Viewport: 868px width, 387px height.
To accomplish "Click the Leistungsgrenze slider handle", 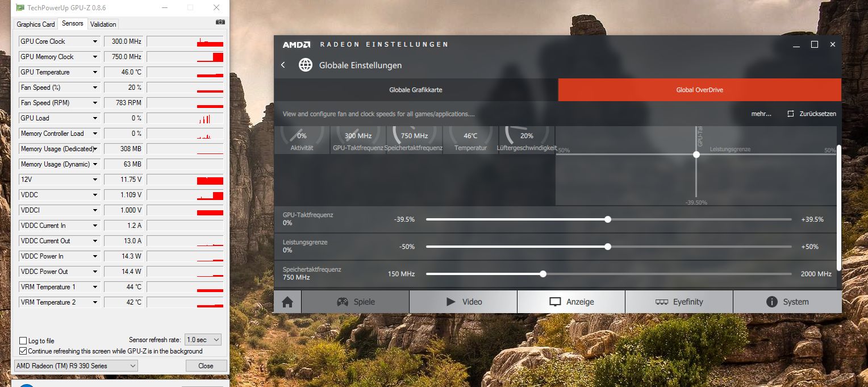I will coord(608,247).
